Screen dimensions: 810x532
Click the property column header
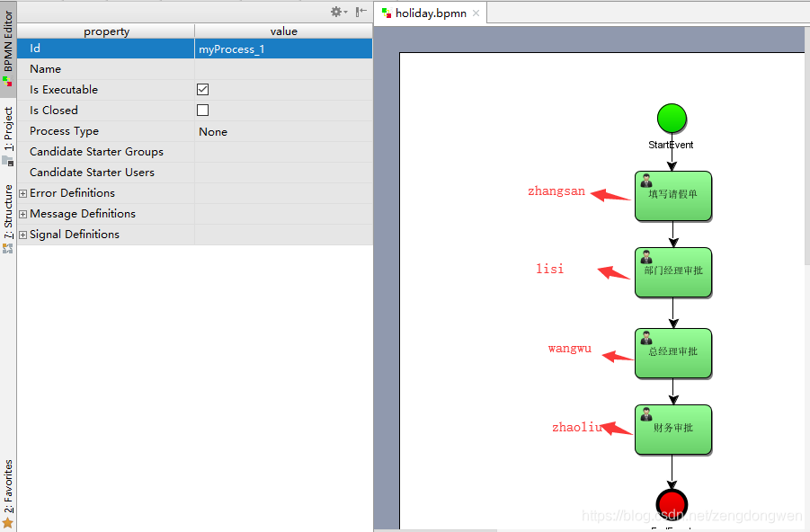106,31
